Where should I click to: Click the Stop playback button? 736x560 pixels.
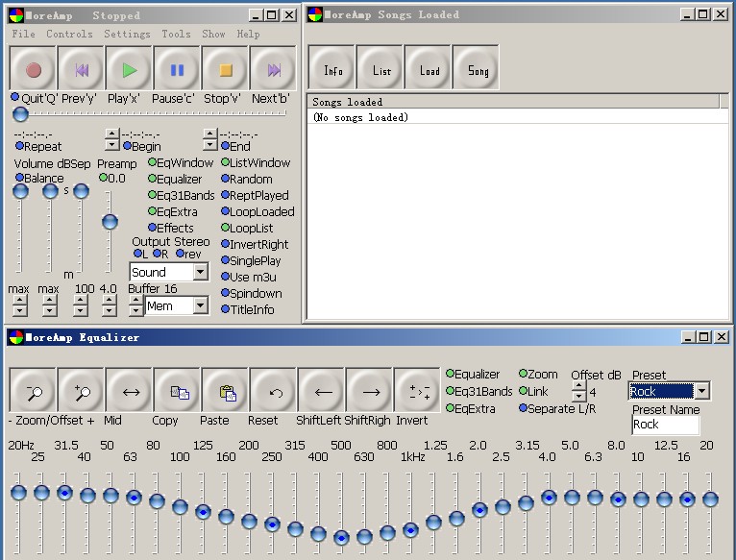click(226, 69)
